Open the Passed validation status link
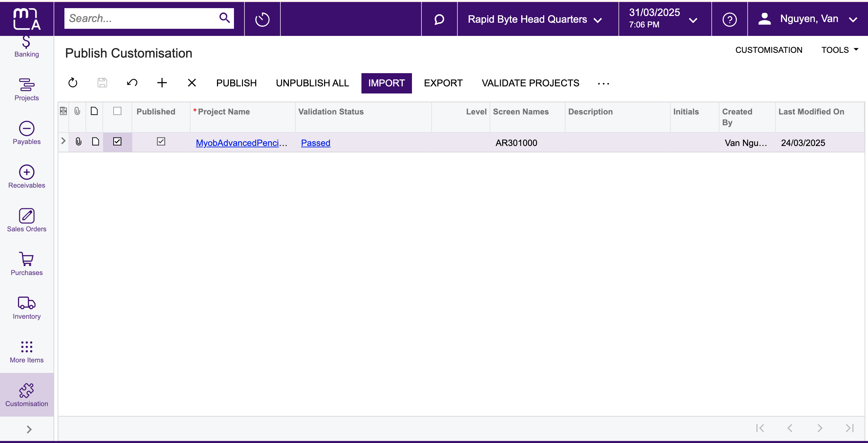Viewport: 868px width, 443px height. (316, 143)
